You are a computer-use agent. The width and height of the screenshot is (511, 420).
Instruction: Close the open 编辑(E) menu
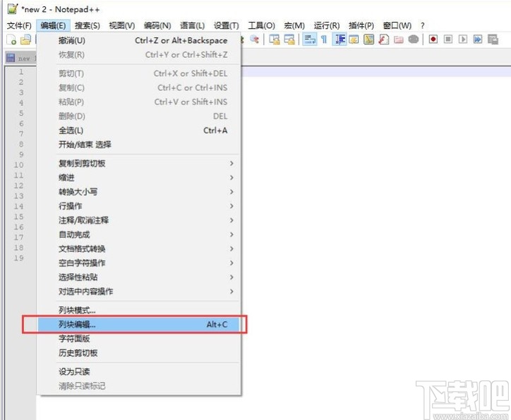tap(53, 25)
